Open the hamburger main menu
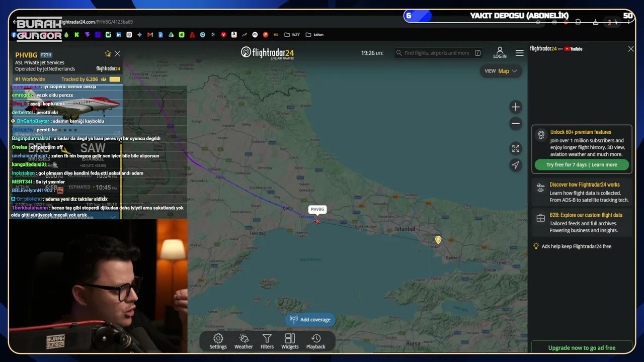Screen dimensions: 644x362 [520, 53]
